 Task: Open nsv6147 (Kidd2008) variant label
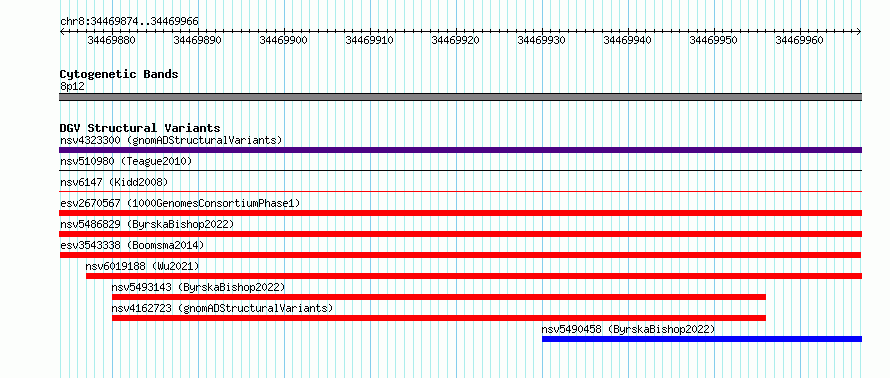click(x=114, y=182)
